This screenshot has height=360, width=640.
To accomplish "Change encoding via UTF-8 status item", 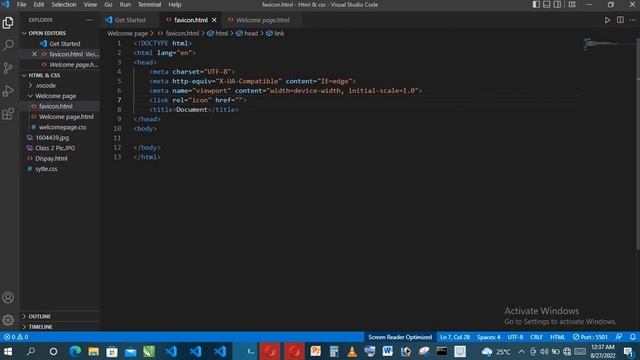I will 515,337.
